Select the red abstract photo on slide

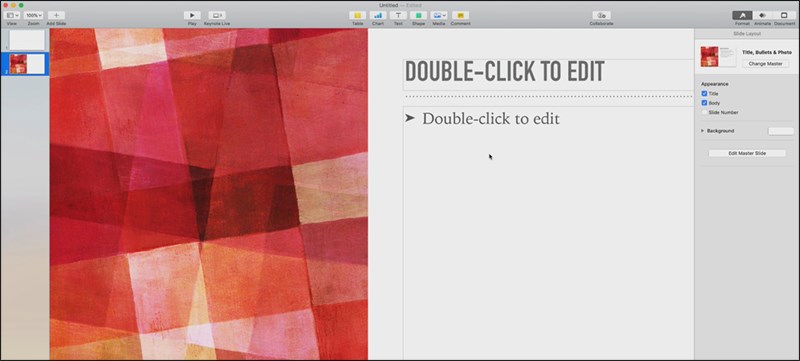pos(209,194)
